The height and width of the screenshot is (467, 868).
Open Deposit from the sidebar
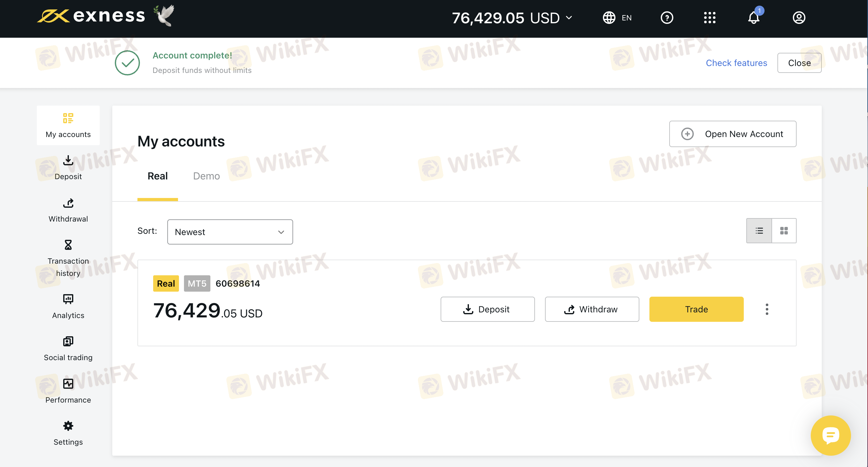tap(68, 168)
